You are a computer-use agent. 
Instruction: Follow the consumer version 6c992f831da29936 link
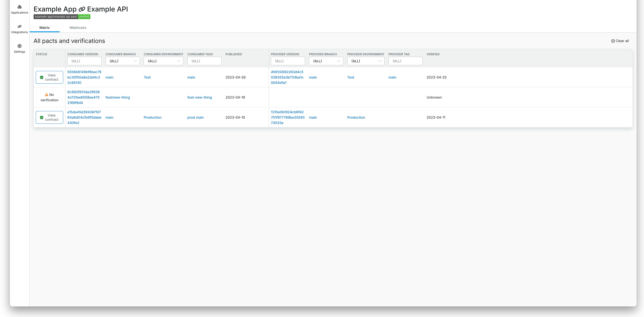click(83, 92)
